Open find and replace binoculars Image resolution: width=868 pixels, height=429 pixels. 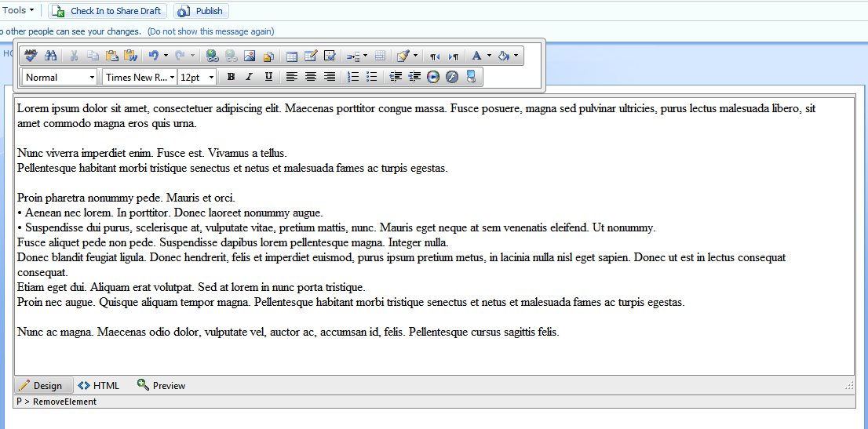click(50, 56)
